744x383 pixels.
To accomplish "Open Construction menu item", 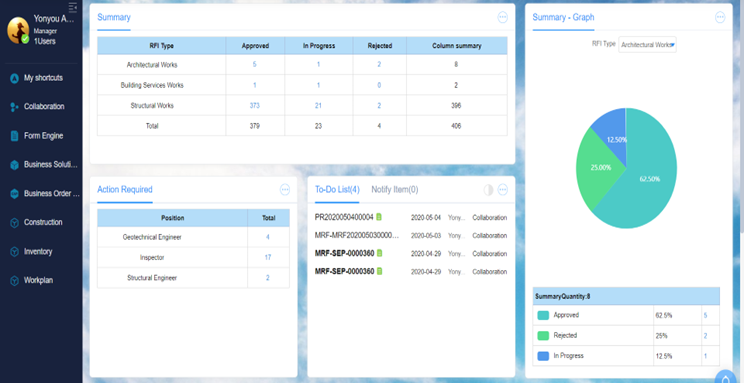I will click(43, 222).
